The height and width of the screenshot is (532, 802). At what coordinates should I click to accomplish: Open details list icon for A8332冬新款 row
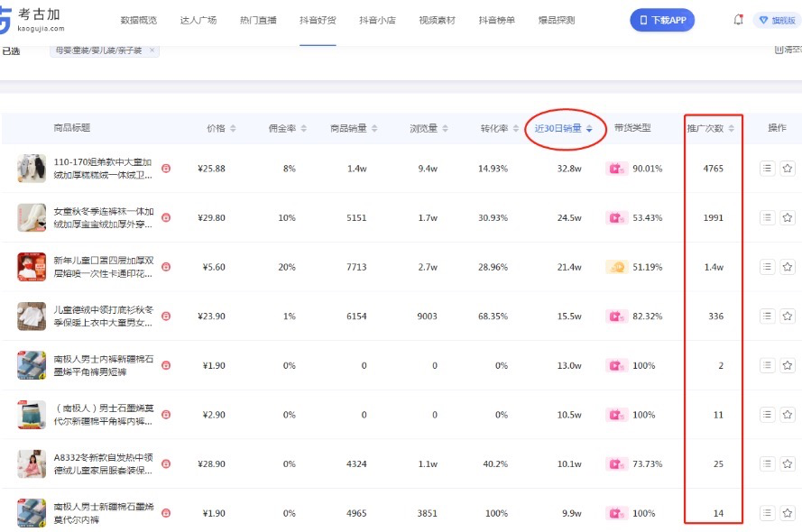pyautogui.click(x=767, y=463)
